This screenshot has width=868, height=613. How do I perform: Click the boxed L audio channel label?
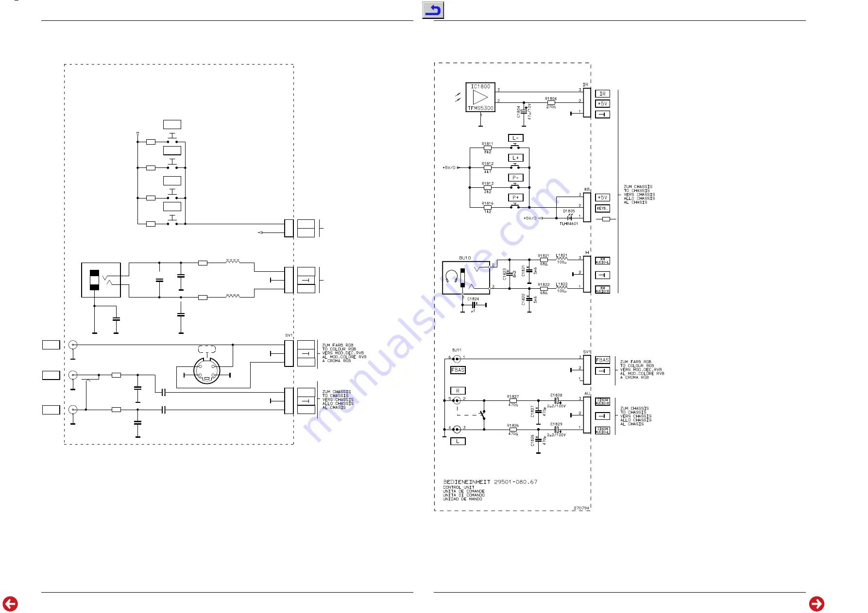coord(458,441)
